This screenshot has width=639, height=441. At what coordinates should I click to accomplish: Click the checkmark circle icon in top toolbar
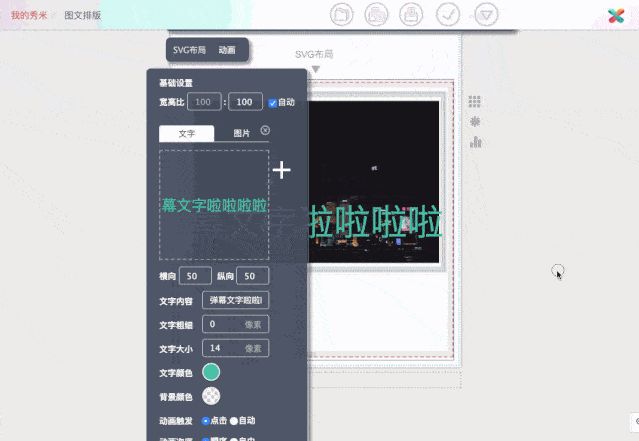click(447, 15)
